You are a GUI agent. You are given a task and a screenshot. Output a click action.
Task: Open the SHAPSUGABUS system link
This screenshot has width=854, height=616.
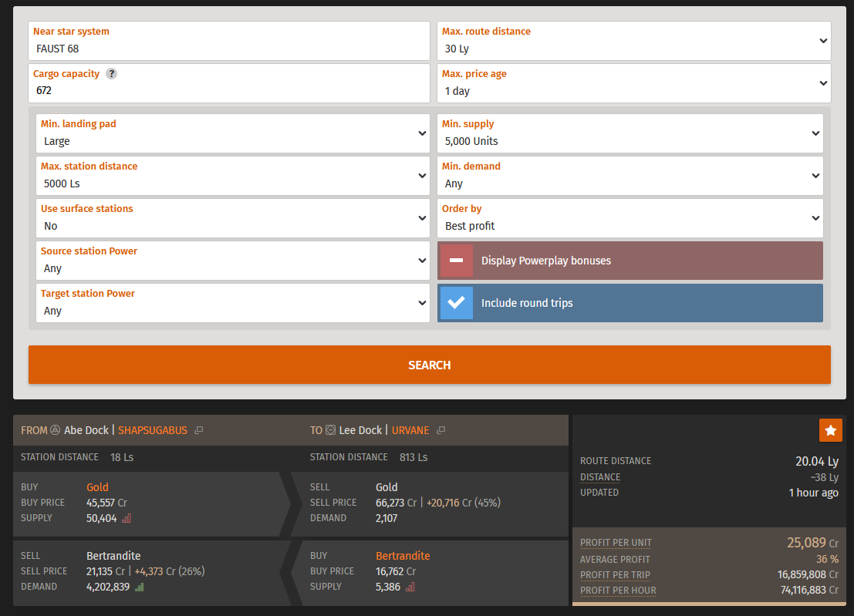click(x=153, y=430)
